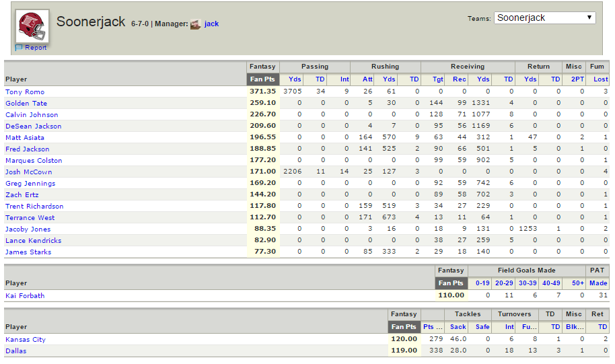Open kicker Kai Forbath's player page
The width and height of the screenshot is (615, 364).
[25, 295]
